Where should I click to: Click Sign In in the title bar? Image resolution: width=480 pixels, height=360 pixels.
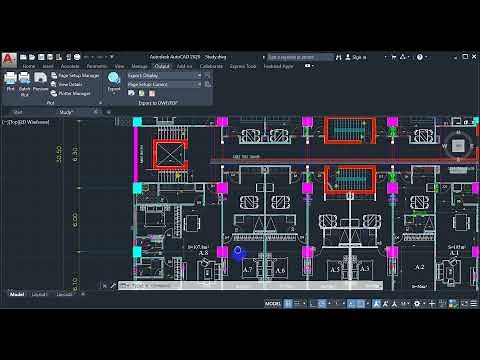click(356, 57)
